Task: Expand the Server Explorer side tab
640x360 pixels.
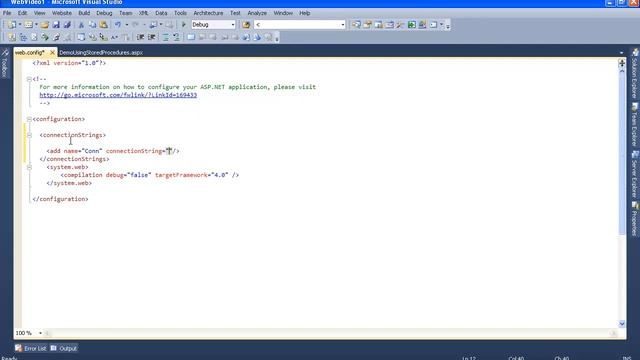Action: point(635,175)
